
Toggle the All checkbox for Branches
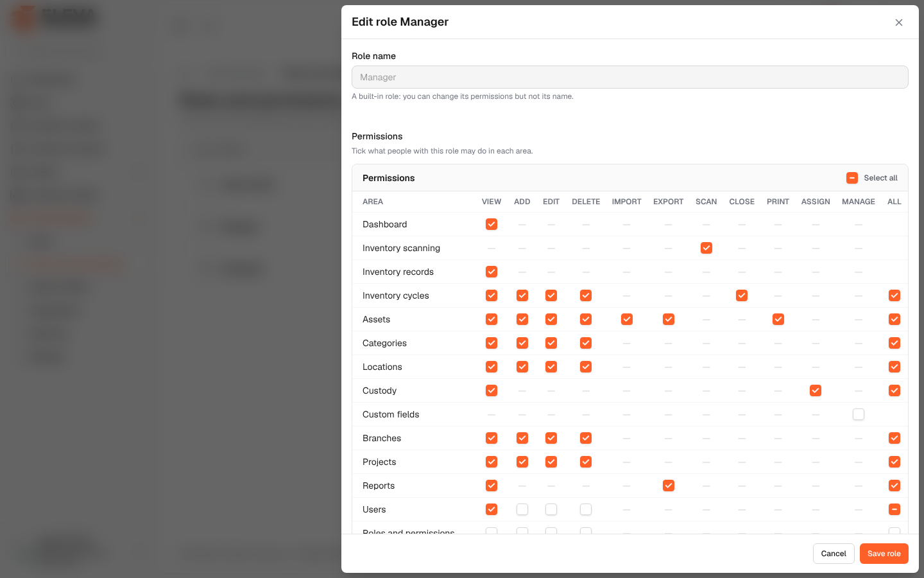(x=894, y=438)
